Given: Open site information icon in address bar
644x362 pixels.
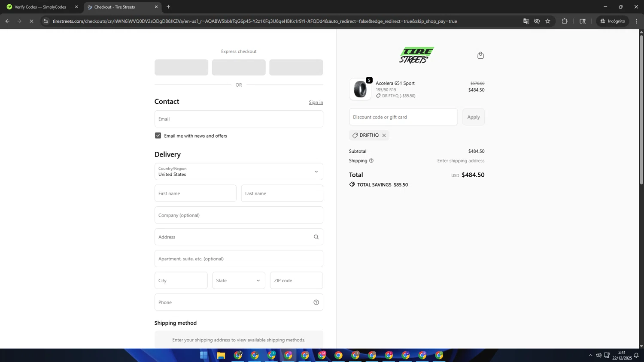Looking at the screenshot, I should pyautogui.click(x=46, y=21).
